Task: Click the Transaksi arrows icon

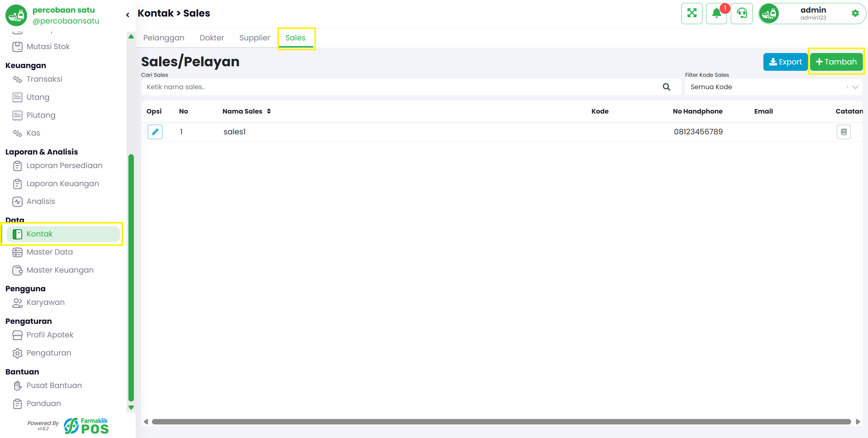Action: click(x=17, y=79)
